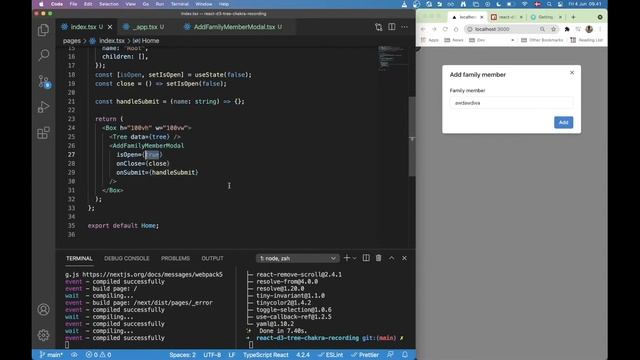This screenshot has height=360, width=640.
Task: Click Spaces: 2 indentation setting
Action: pyautogui.click(x=182, y=355)
